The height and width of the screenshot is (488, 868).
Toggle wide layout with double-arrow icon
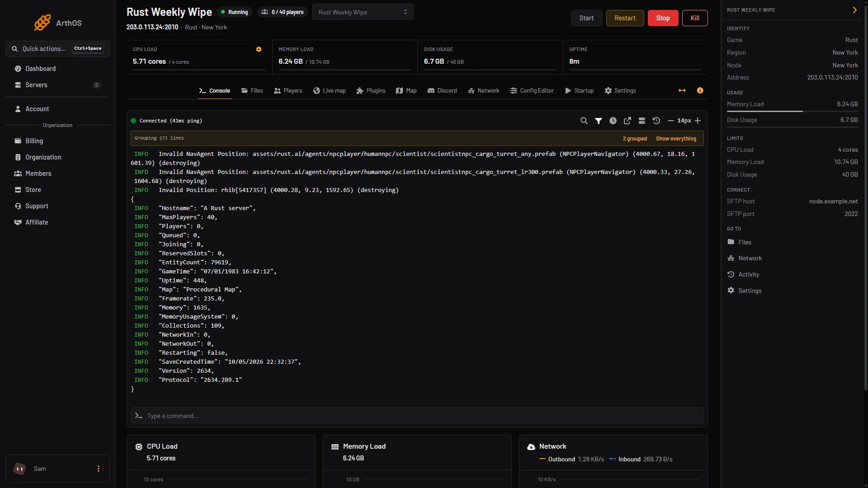click(x=682, y=91)
